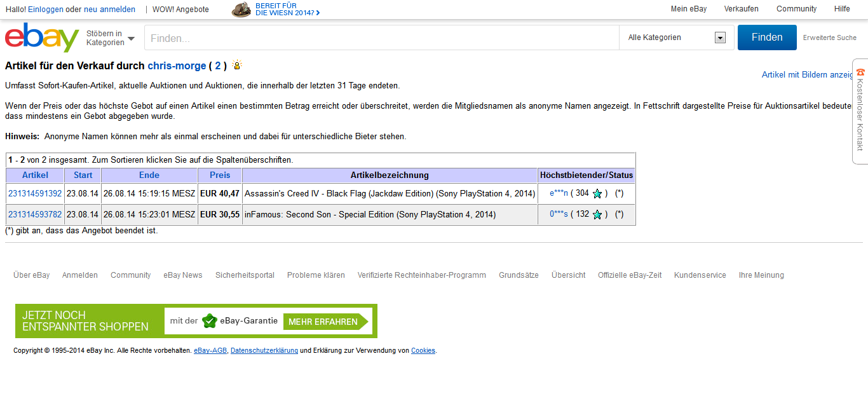The height and width of the screenshot is (403, 868).
Task: Click Kundenservice footer link
Action: pyautogui.click(x=700, y=275)
